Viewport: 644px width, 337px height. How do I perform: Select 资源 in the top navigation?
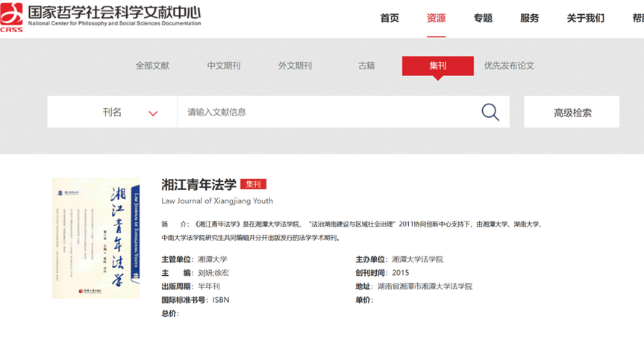436,19
